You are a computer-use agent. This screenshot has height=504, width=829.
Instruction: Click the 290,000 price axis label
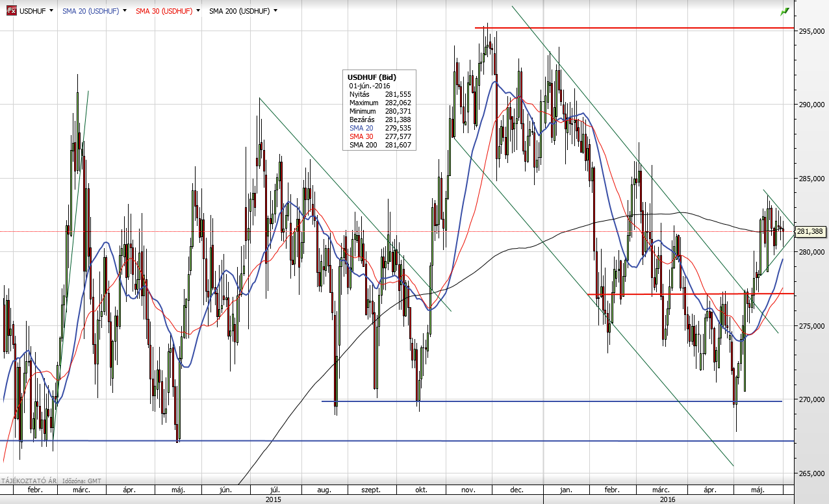(813, 105)
